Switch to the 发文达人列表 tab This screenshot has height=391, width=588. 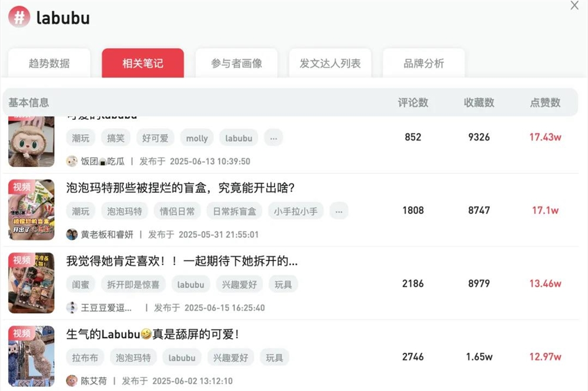click(330, 62)
